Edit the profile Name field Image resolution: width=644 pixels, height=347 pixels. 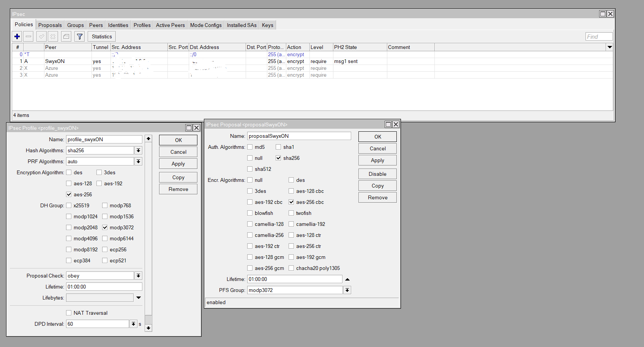[x=104, y=139]
